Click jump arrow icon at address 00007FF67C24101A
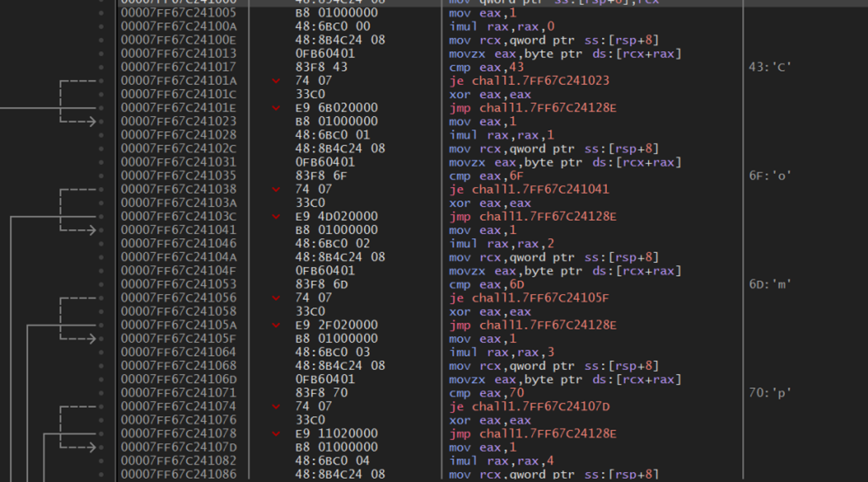Image resolution: width=868 pixels, height=482 pixels. pos(276,81)
